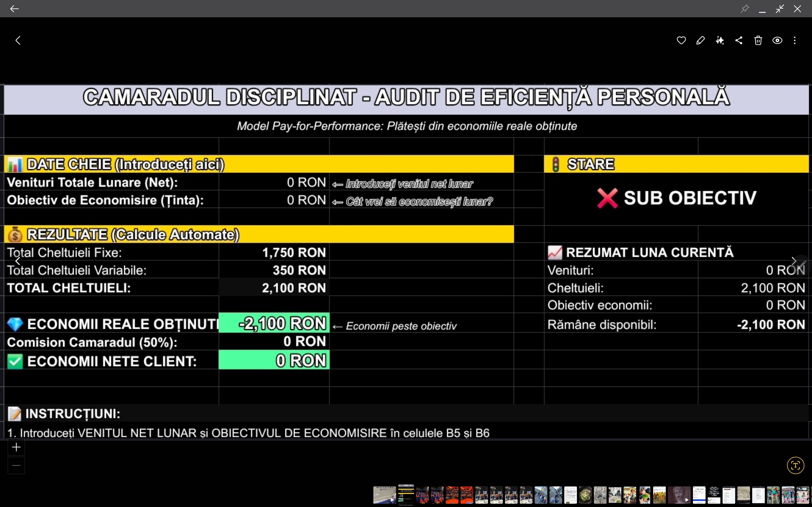
Task: Click the AI sparkle enhance icon
Action: (720, 41)
